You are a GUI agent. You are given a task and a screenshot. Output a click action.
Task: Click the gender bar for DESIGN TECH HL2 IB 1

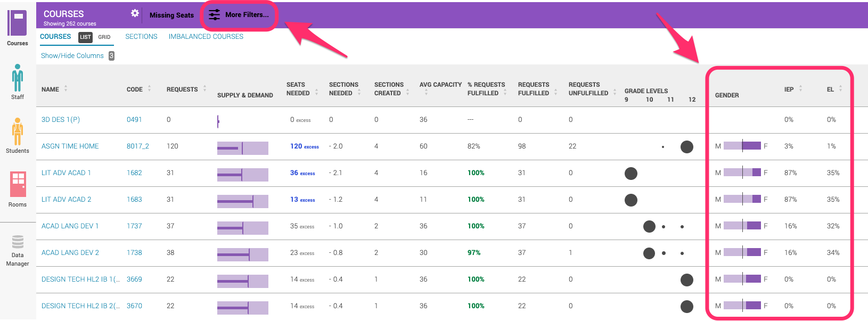pyautogui.click(x=742, y=279)
